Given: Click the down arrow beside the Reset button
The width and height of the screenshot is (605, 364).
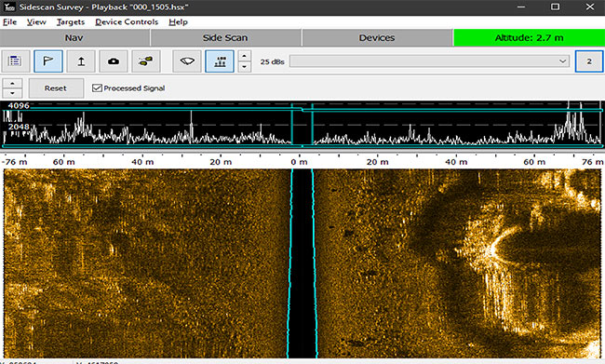Looking at the screenshot, I should 12,93.
